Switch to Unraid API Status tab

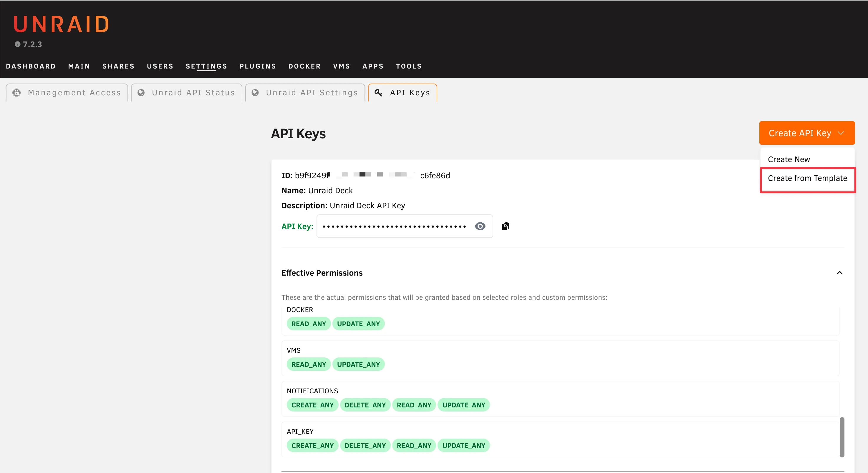[187, 93]
